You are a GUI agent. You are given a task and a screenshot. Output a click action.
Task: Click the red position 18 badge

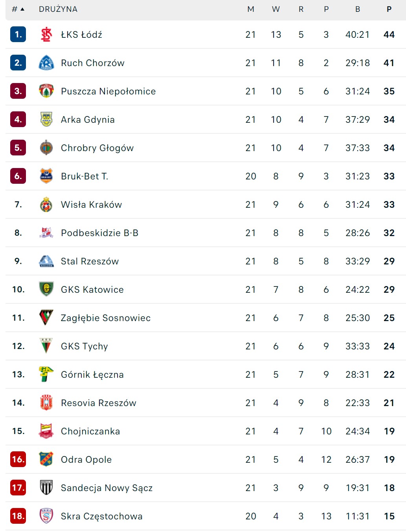point(18,516)
